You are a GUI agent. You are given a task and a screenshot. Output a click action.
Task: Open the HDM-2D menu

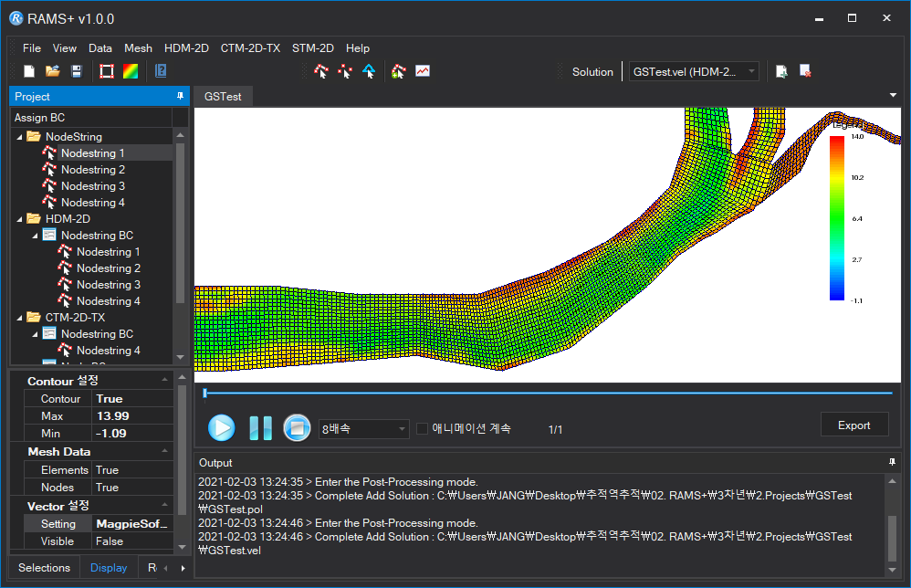[186, 48]
